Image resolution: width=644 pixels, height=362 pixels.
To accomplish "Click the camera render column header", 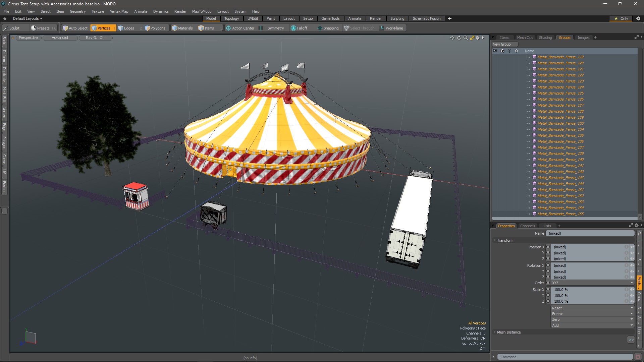I will pos(502,51).
